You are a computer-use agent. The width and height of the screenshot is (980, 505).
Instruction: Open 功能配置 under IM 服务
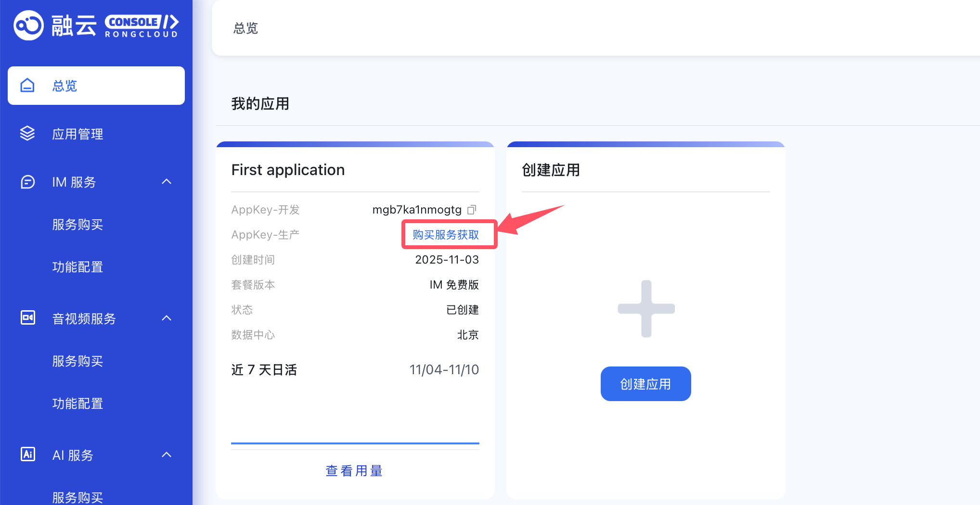[x=77, y=267]
